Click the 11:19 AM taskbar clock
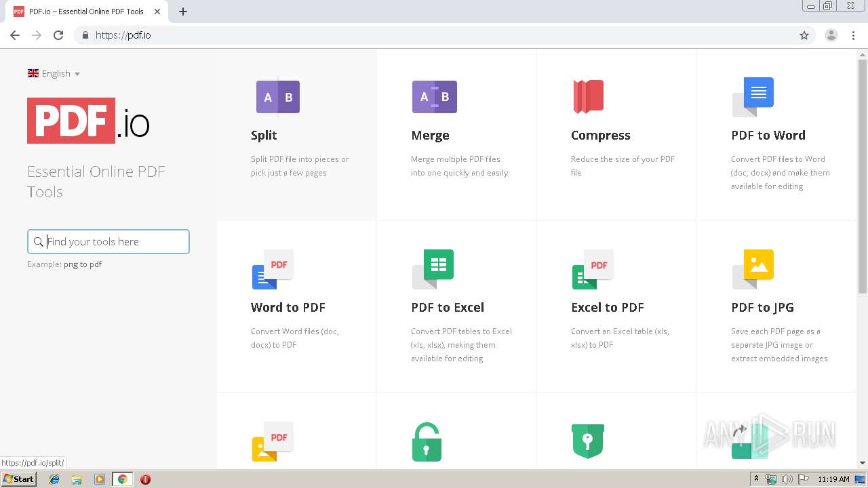Viewport: 868px width, 488px height. click(833, 479)
